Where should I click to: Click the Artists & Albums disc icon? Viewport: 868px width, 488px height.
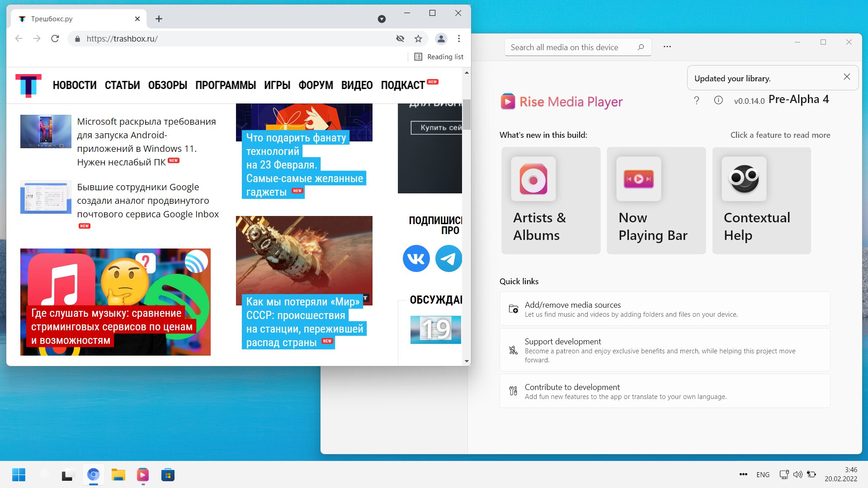pos(533,179)
